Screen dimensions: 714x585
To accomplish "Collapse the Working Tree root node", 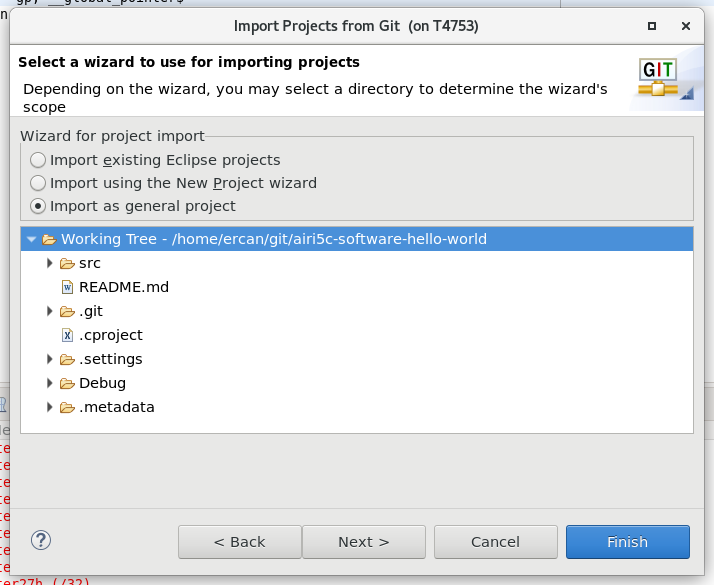I will point(31,239).
